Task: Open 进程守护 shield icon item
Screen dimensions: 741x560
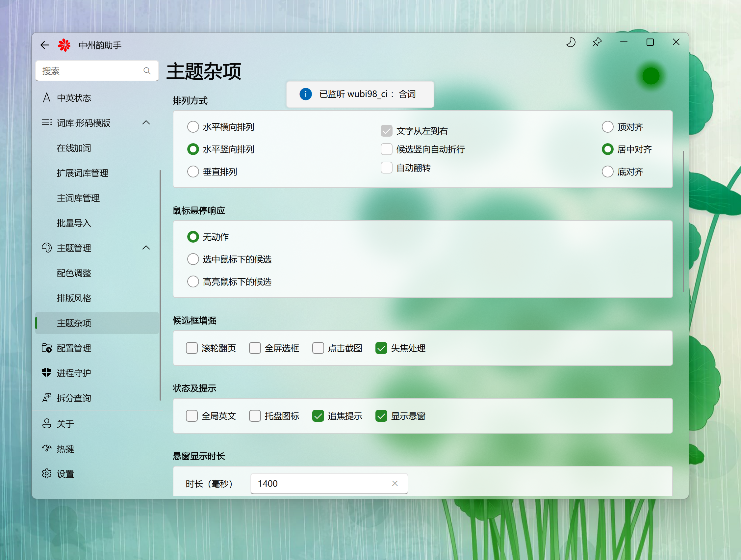Action: pos(47,373)
